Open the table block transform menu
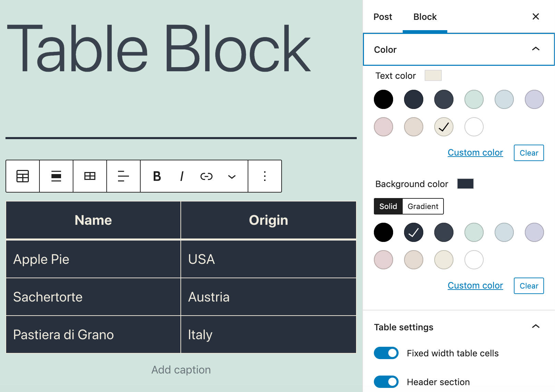This screenshot has width=555, height=392. point(22,176)
